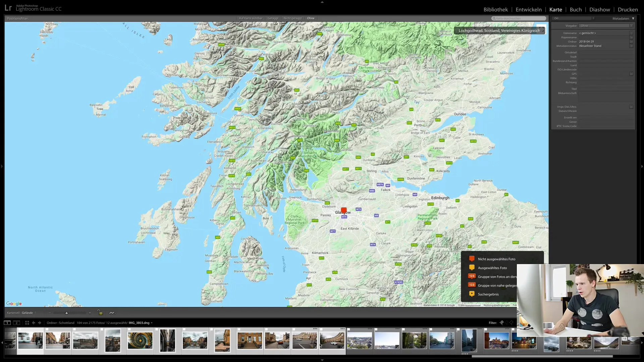Collapse the filmstrip bottom arrow
Image resolution: width=644 pixels, height=362 pixels.
click(x=322, y=360)
